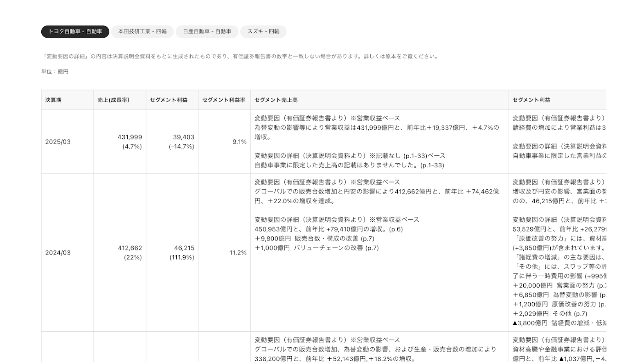Click sales value 431,999
This screenshot has height=362, width=644.
pos(130,137)
